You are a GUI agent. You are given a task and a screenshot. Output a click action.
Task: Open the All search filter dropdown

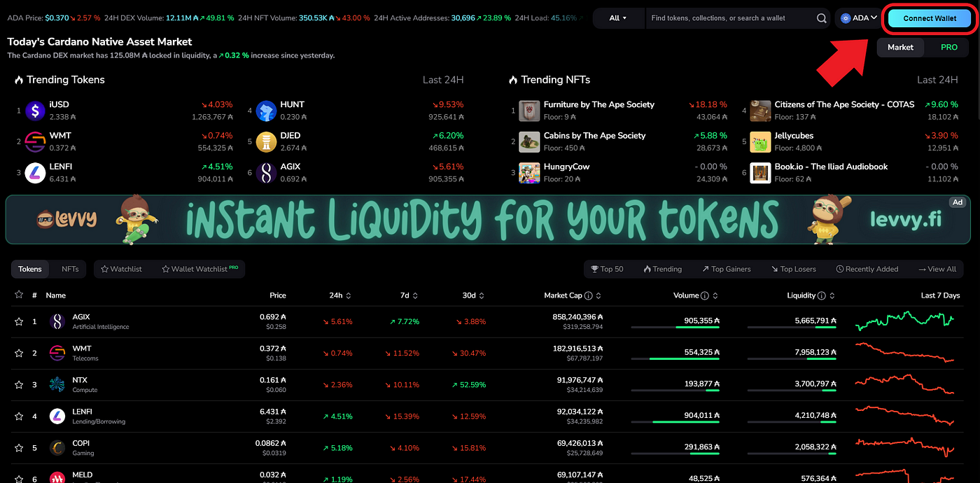(618, 18)
